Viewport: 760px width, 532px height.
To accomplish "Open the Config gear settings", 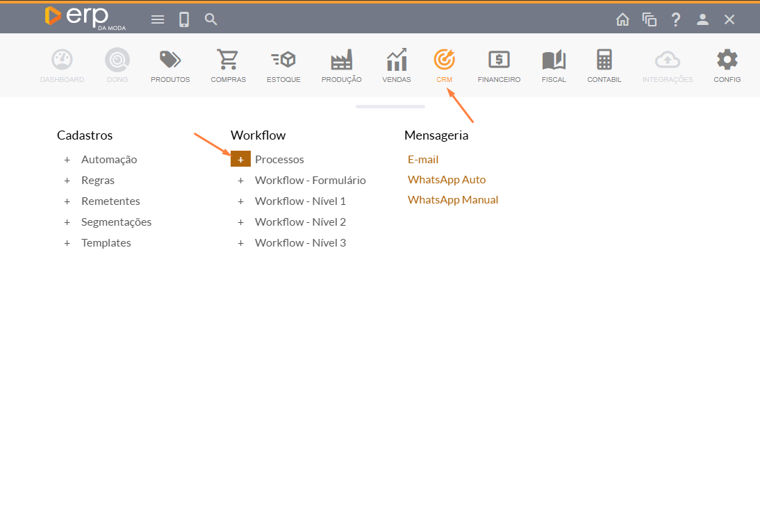I will pyautogui.click(x=727, y=60).
